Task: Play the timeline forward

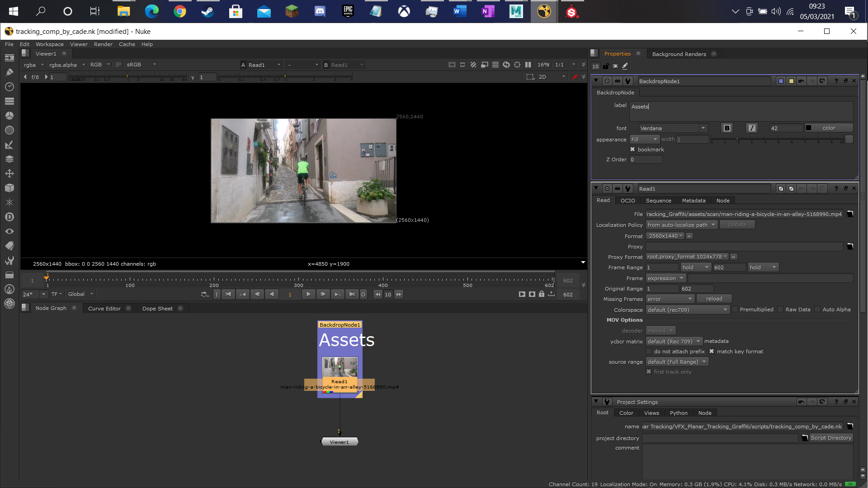Action: (x=308, y=294)
